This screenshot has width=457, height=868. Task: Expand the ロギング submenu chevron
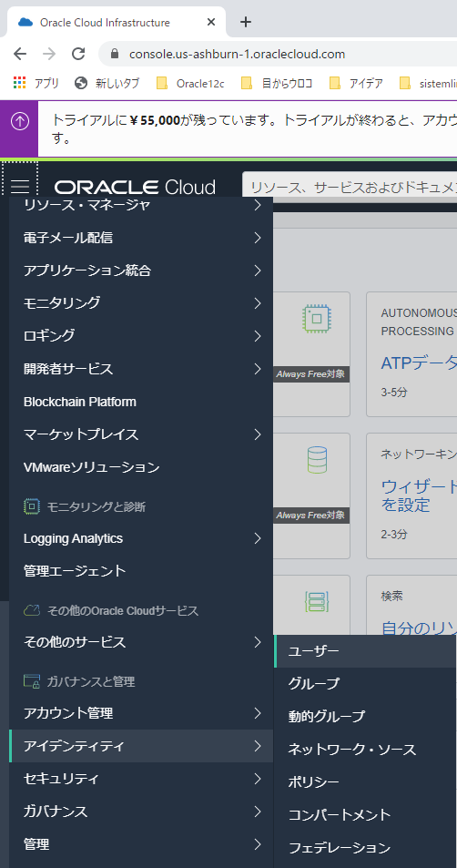tap(258, 335)
